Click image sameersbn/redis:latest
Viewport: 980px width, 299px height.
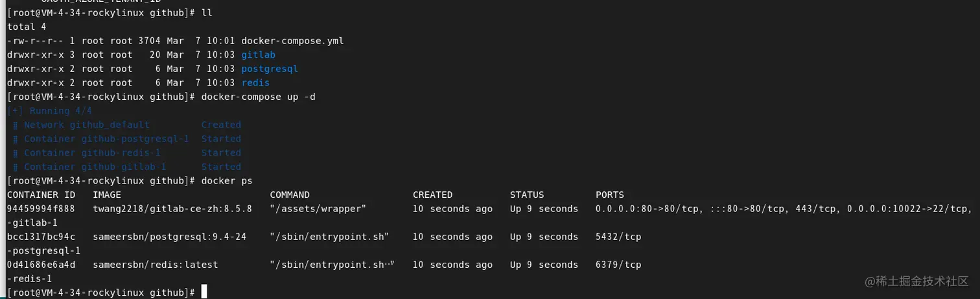click(156, 265)
